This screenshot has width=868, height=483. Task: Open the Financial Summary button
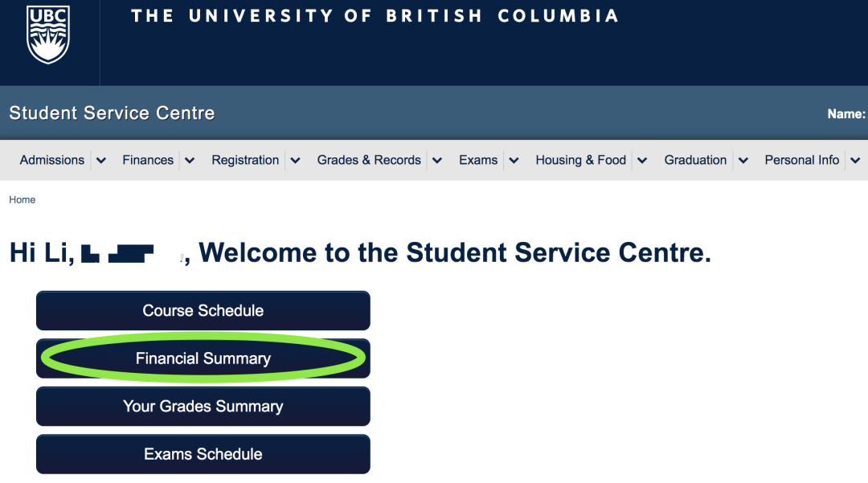point(203,358)
